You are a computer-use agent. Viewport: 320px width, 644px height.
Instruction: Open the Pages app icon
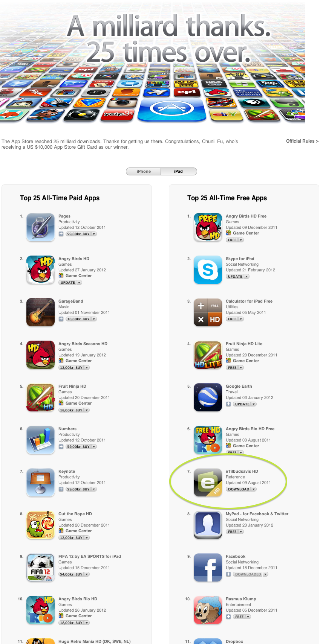40,227
